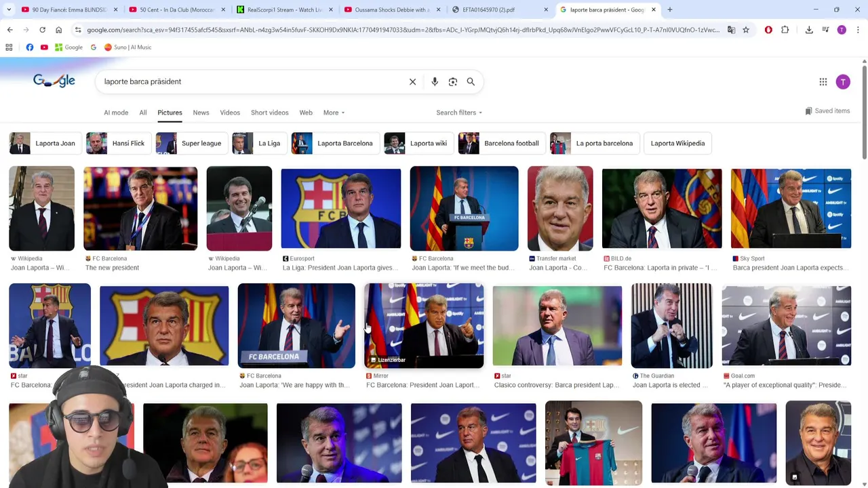Viewport: 868px width, 488px height.
Task: Open the browser home page
Action: point(58,30)
